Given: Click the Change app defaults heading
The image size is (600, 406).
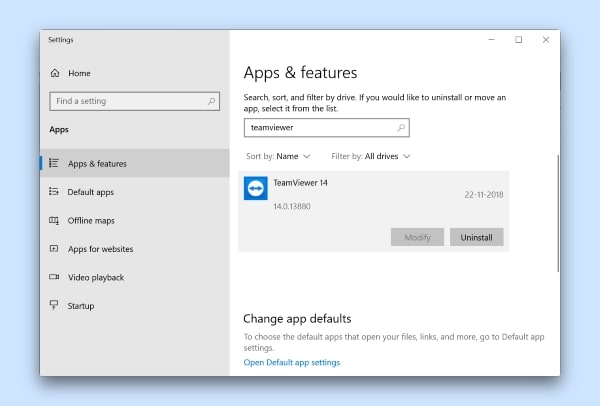Looking at the screenshot, I should point(297,318).
